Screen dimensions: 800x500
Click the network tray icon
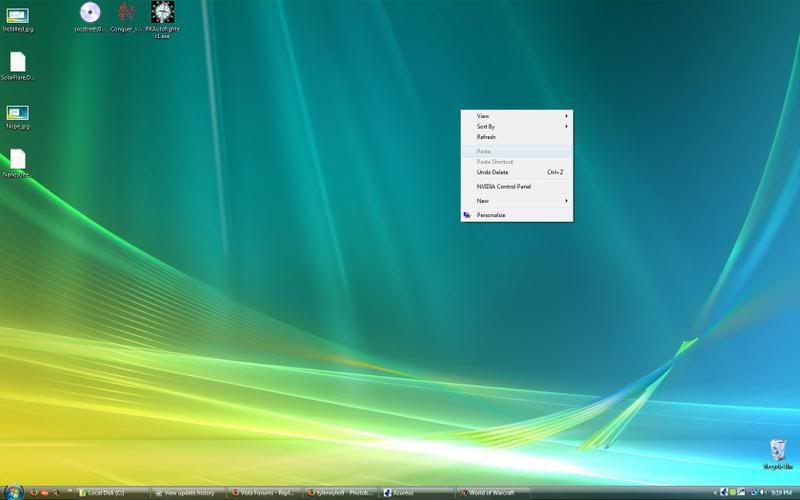(741, 492)
